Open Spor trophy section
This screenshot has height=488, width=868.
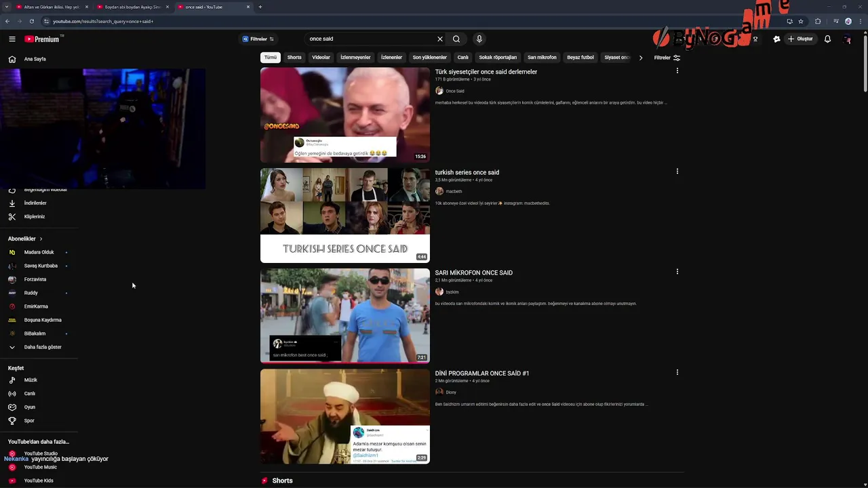[x=29, y=421]
